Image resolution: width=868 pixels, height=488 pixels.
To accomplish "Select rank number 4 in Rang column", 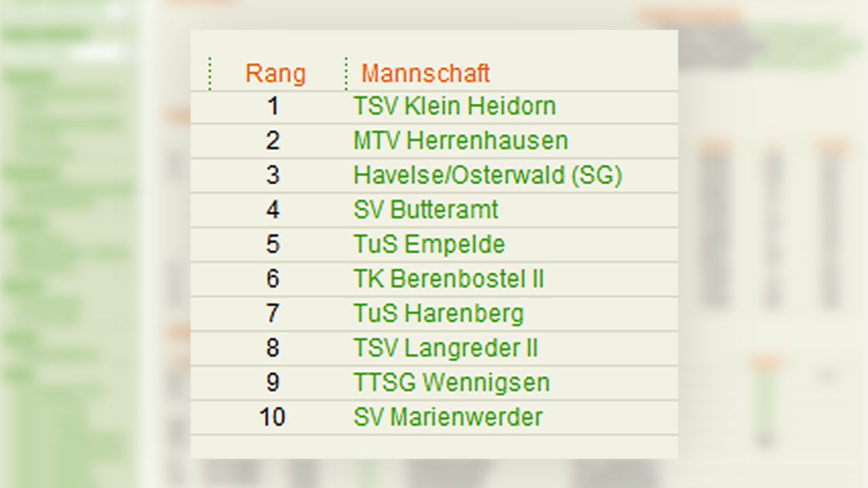I will 273,210.
